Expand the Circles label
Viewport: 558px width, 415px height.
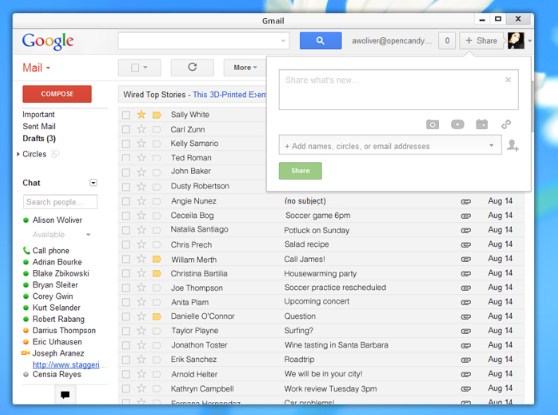click(x=18, y=154)
